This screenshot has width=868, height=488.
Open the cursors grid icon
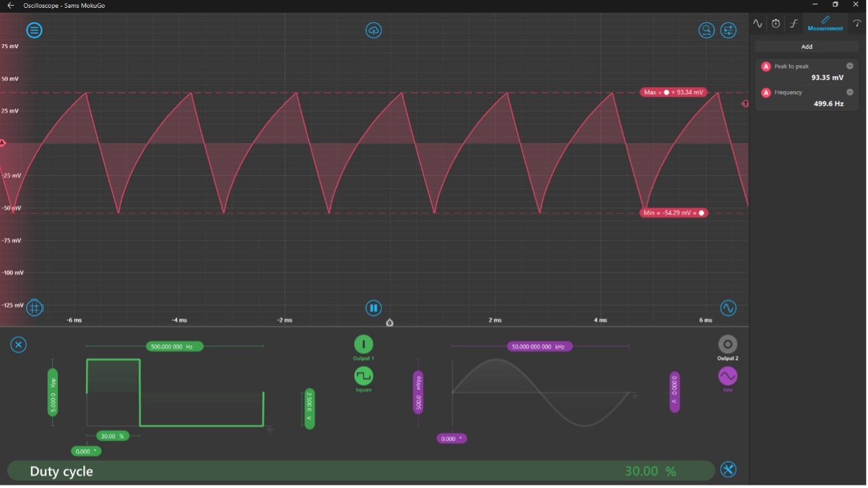pyautogui.click(x=34, y=308)
